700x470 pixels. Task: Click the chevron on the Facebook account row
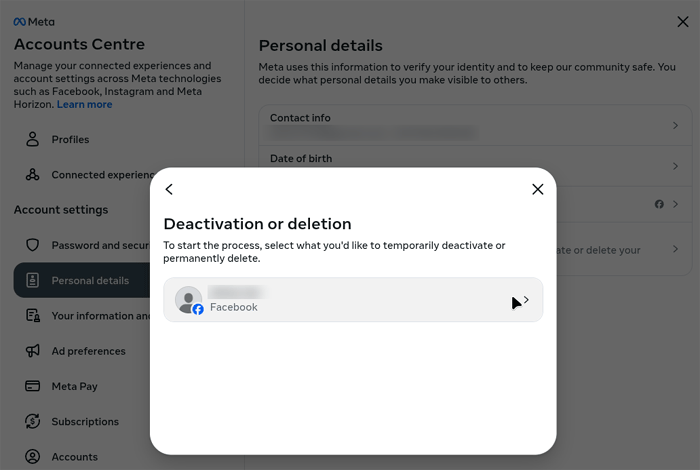527,300
